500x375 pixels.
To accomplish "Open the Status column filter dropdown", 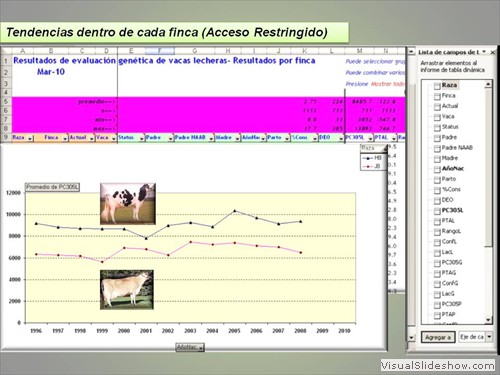I will (x=142, y=138).
